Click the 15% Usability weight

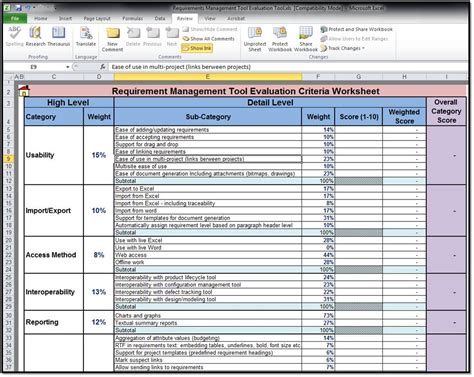99,155
